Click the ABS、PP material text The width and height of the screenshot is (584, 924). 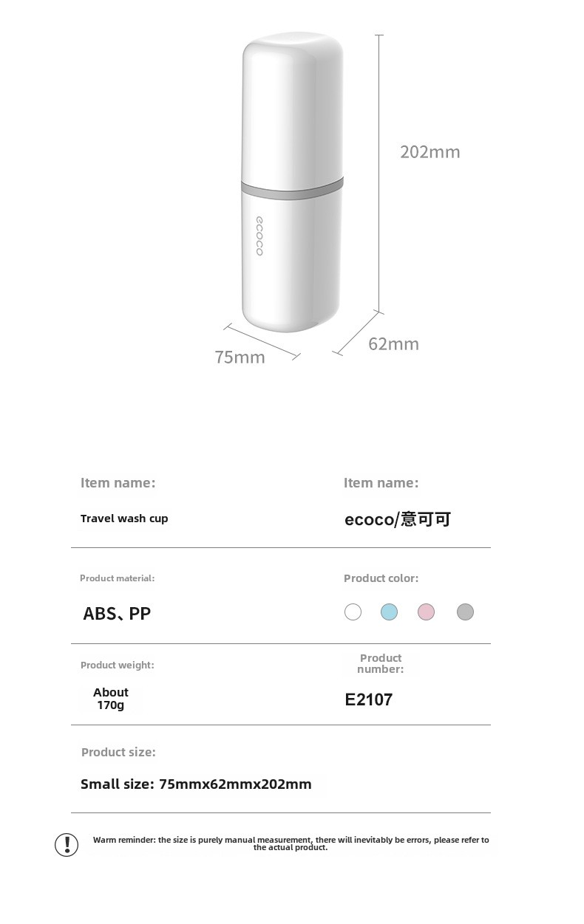117,614
